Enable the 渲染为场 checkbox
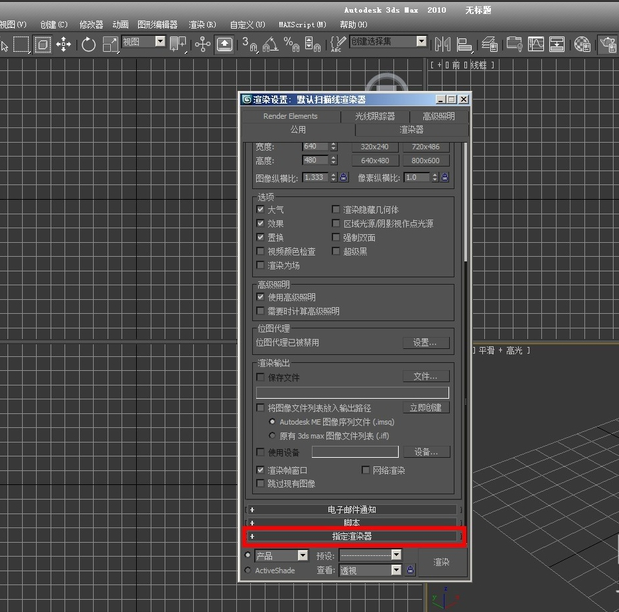Image resolution: width=619 pixels, height=612 pixels. 260,265
